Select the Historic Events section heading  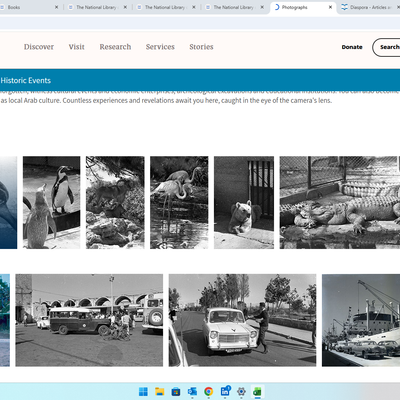pyautogui.click(x=26, y=80)
